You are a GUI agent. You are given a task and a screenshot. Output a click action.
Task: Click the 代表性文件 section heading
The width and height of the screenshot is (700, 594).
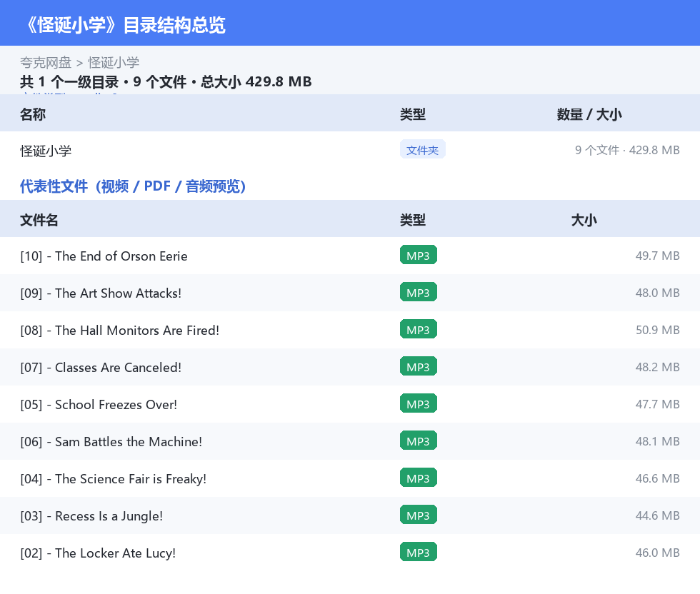(133, 186)
